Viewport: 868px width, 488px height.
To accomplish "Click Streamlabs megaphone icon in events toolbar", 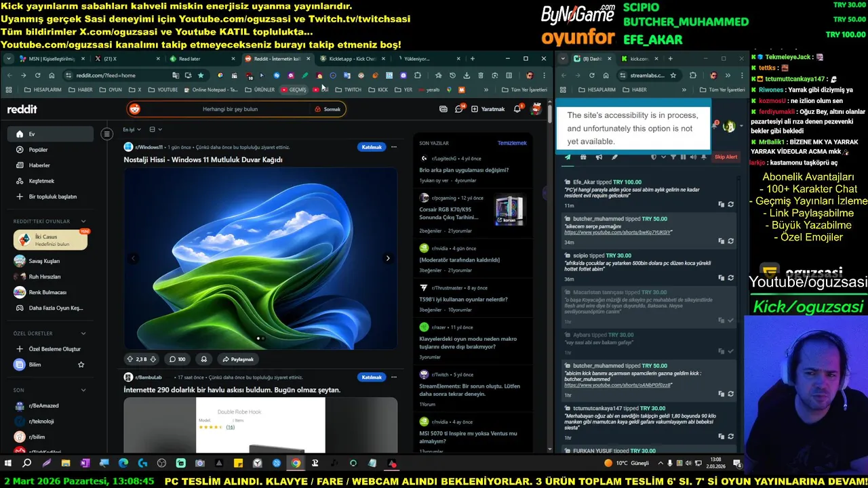I will pos(599,157).
